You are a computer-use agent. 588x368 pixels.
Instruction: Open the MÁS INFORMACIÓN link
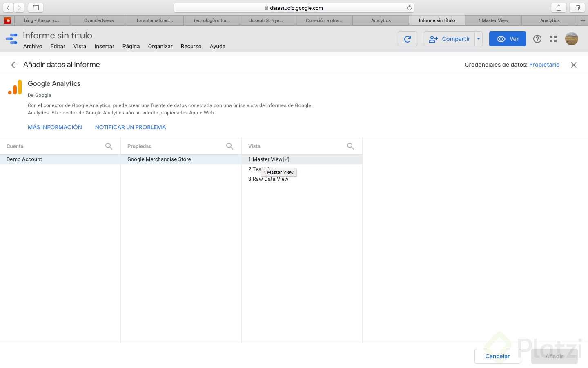point(55,127)
